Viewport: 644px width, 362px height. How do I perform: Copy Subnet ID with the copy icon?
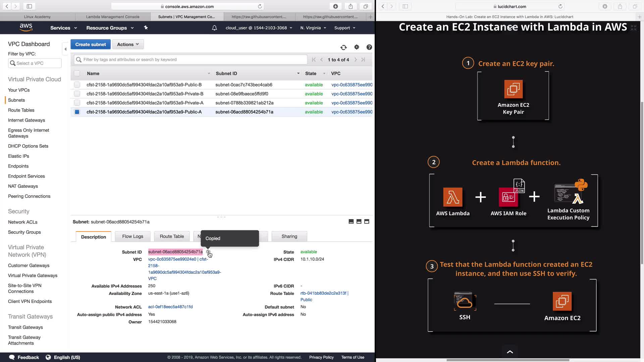[x=208, y=252]
